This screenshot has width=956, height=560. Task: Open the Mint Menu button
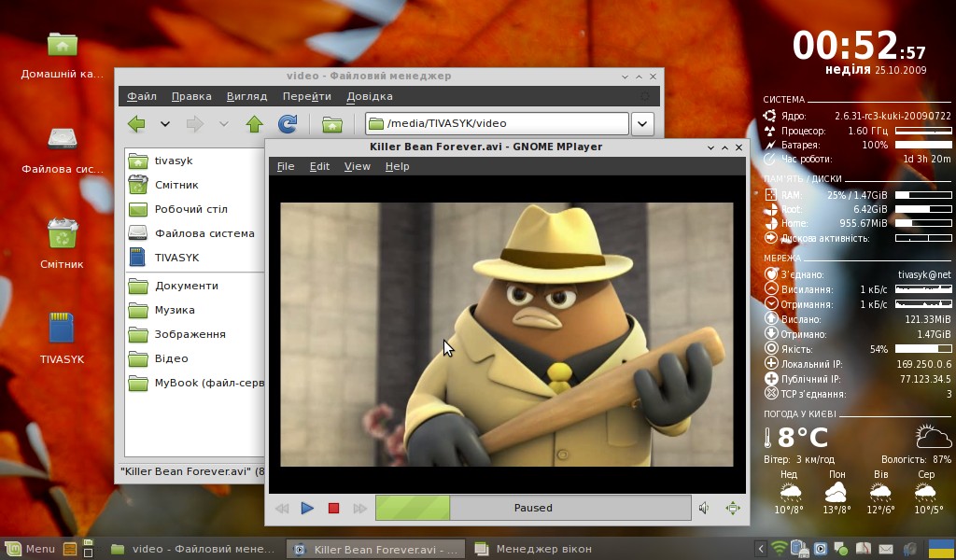tap(29, 549)
